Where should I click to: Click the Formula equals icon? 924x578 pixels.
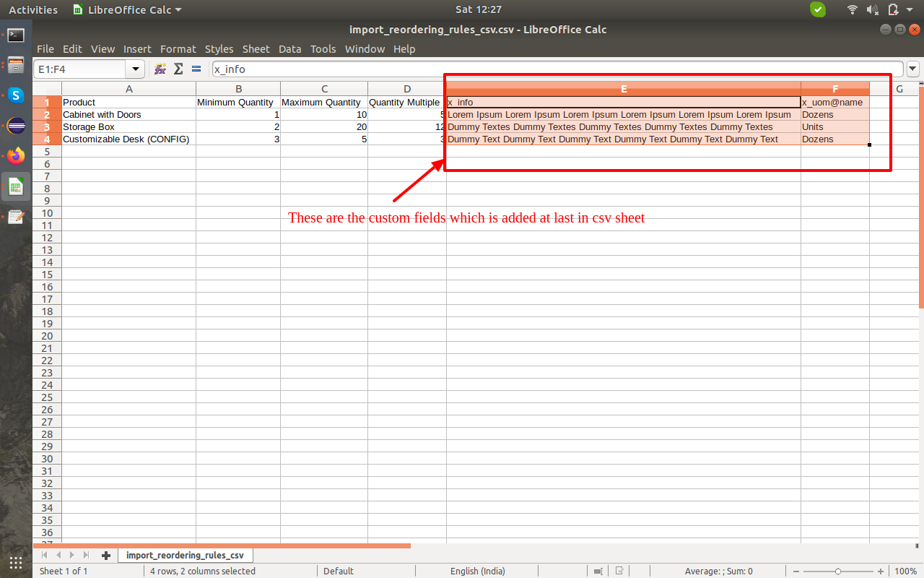(196, 69)
